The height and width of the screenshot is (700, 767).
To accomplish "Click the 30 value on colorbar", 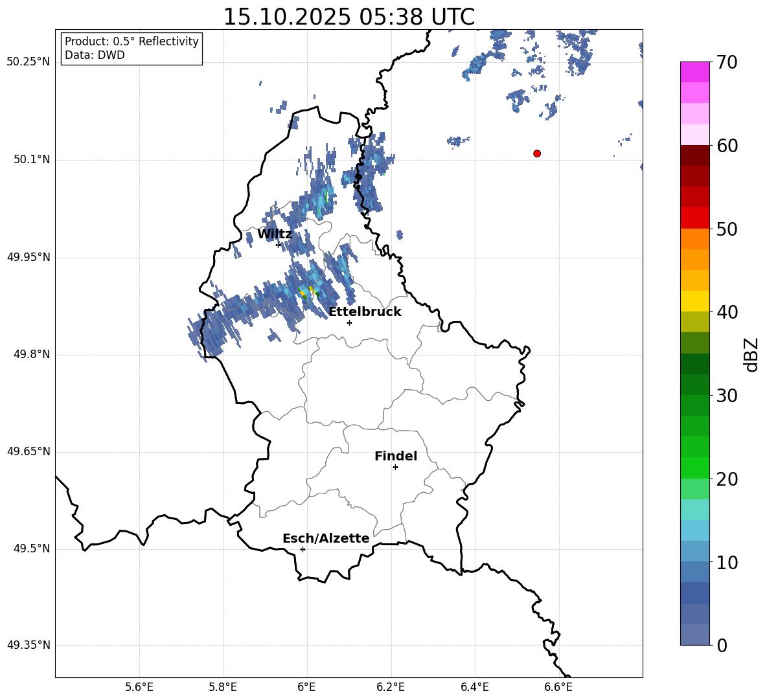I will pyautogui.click(x=727, y=396).
